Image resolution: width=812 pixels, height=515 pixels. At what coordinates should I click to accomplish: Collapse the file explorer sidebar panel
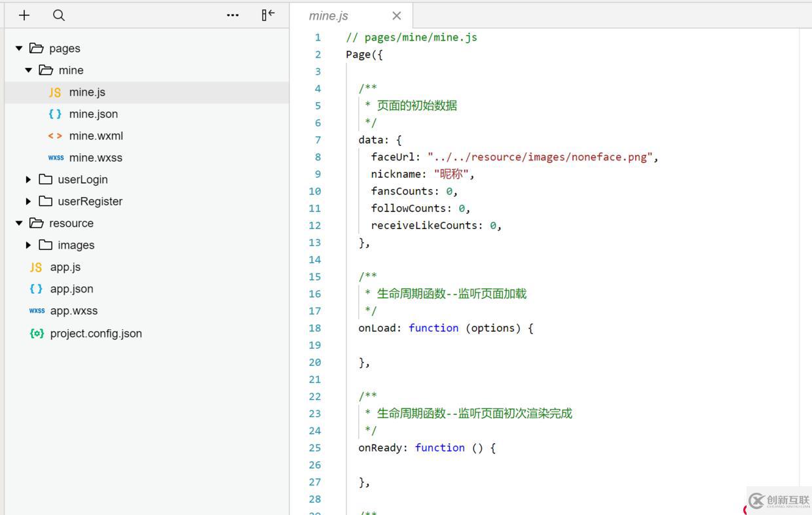[x=268, y=15]
